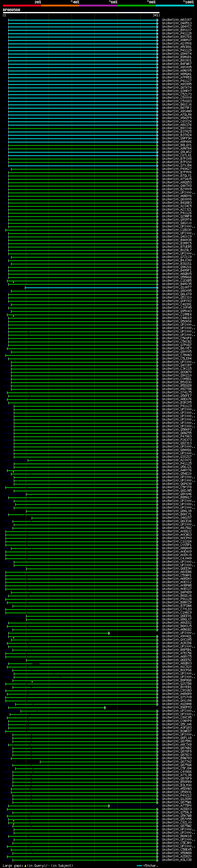Click the purple ~60% identity legend segment
This screenshot has height=868, width=197.
(98, 6)
